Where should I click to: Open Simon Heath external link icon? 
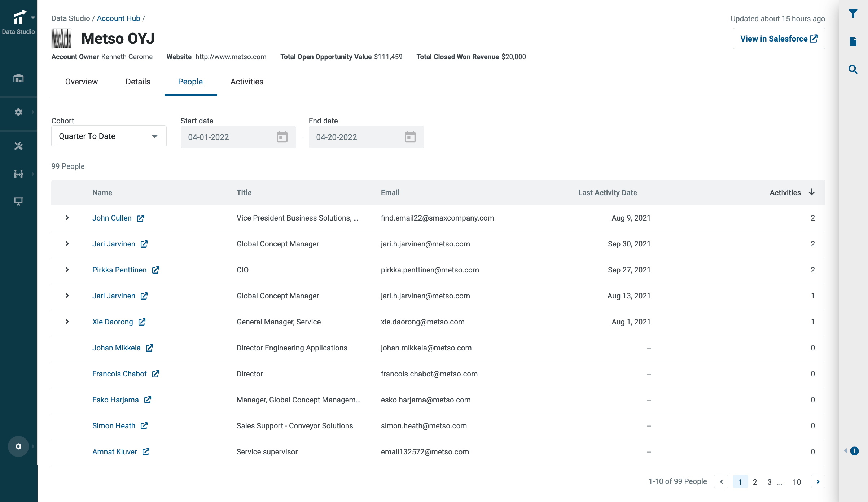tap(144, 426)
